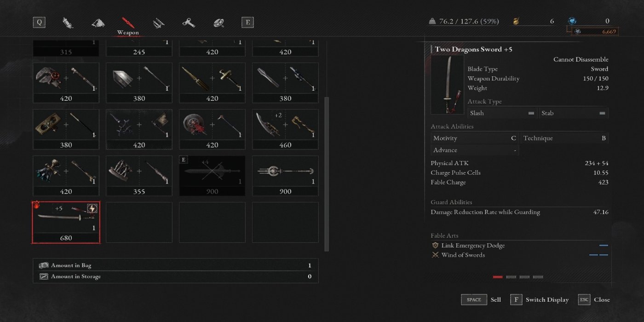Viewport: 644px width, 322px height.
Task: Select the +2 curved blade weapon priced 460
Action: pos(285,129)
